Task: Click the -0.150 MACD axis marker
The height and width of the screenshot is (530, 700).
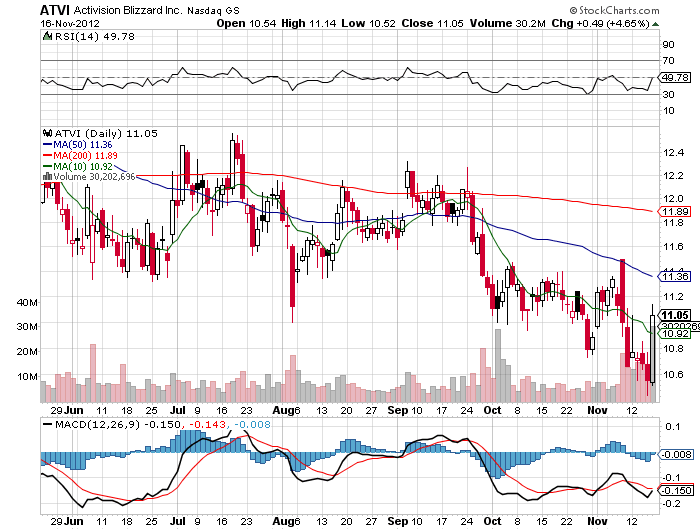Action: pos(676,490)
